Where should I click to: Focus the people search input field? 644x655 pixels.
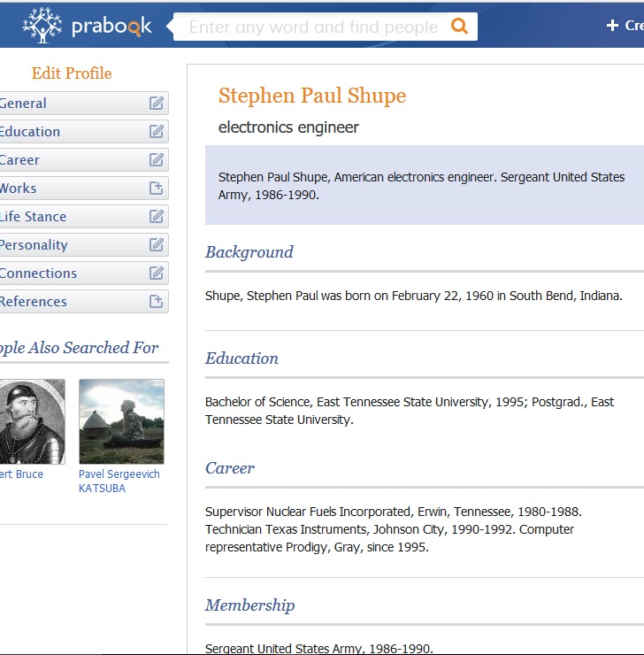313,27
